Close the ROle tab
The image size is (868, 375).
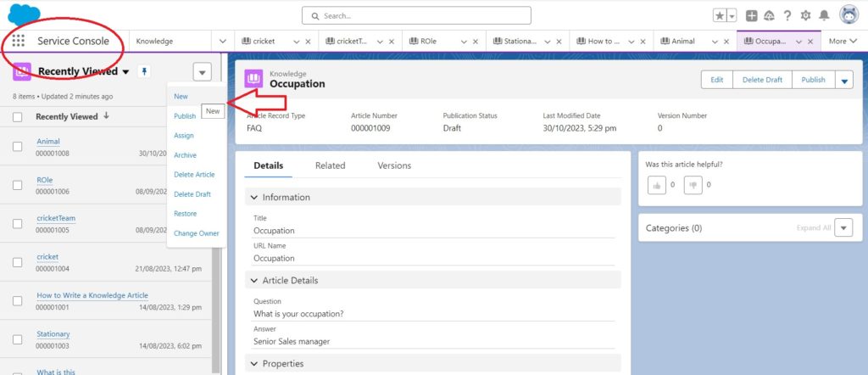coord(476,42)
